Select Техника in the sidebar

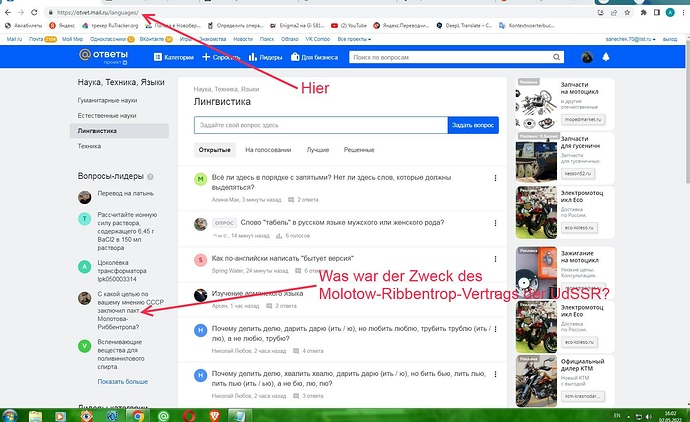pyautogui.click(x=89, y=146)
